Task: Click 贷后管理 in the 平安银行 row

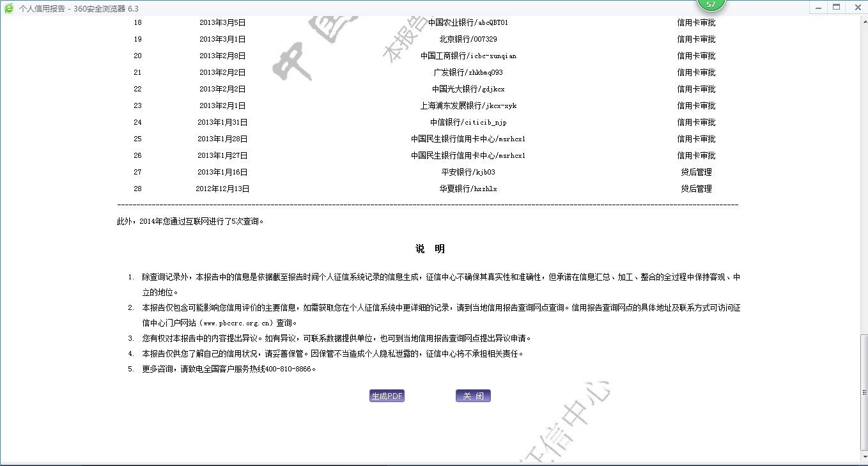Action: [x=696, y=172]
